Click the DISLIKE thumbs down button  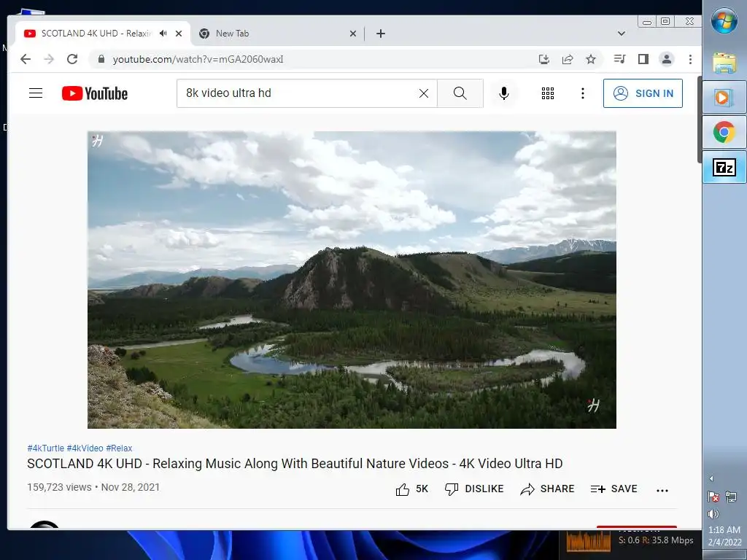(474, 489)
